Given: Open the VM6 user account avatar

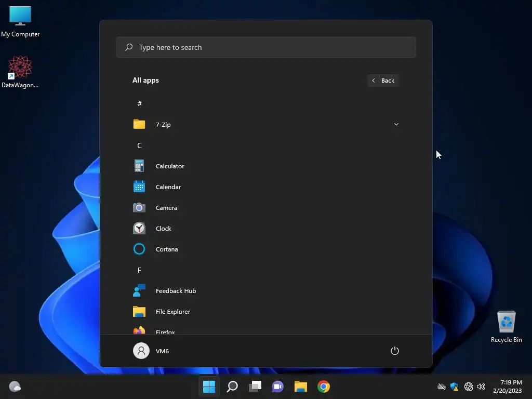Looking at the screenshot, I should pos(141,351).
